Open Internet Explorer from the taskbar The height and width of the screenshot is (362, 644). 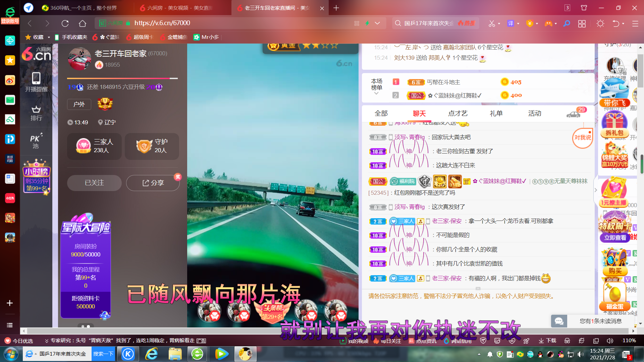click(152, 354)
